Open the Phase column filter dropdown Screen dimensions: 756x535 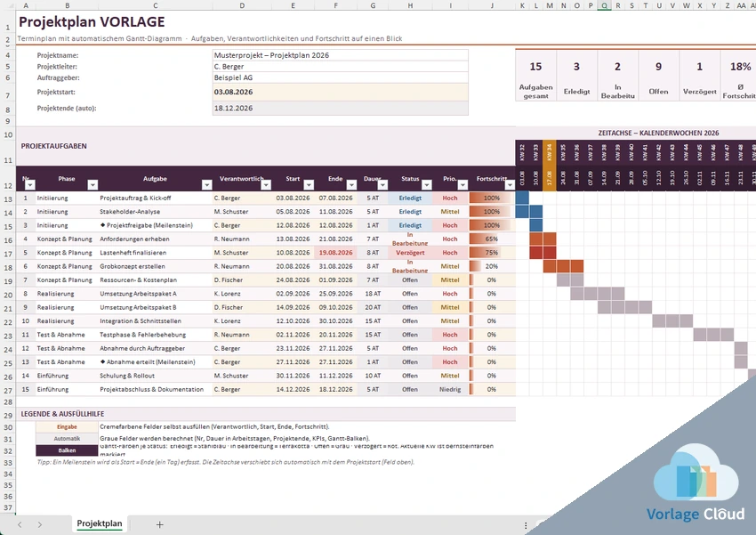92,185
